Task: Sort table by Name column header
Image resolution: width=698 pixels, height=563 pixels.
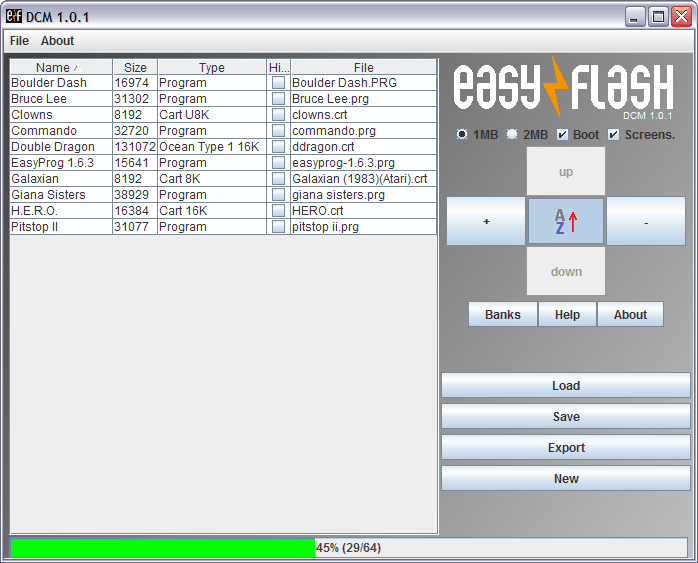Action: [61, 67]
